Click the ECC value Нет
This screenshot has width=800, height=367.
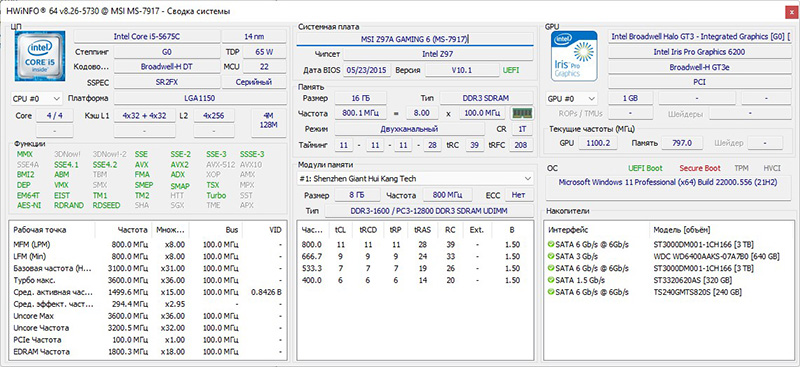pos(519,195)
